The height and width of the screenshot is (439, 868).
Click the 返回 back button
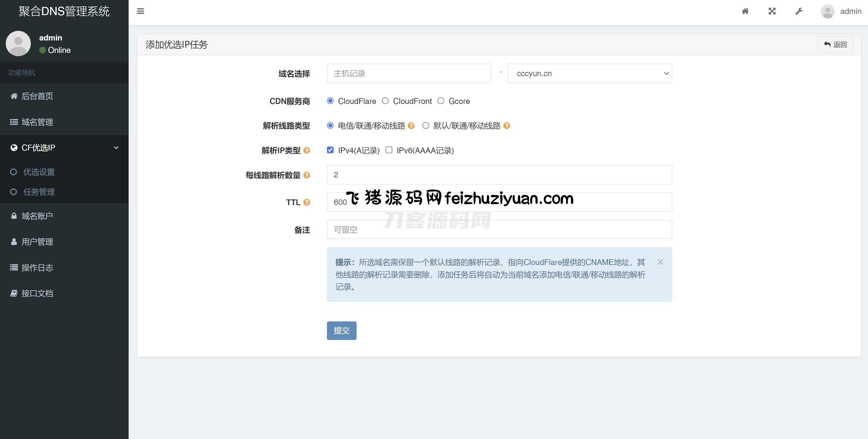835,44
